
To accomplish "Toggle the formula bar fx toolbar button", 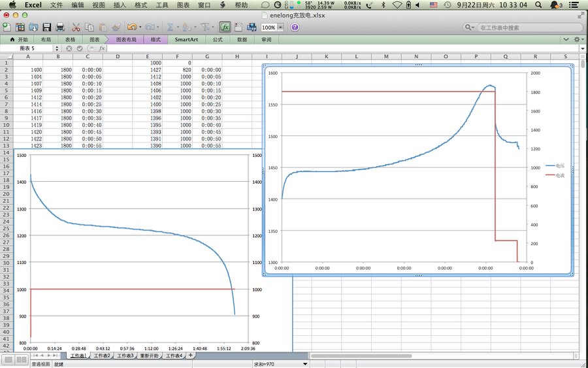I will coord(224,27).
